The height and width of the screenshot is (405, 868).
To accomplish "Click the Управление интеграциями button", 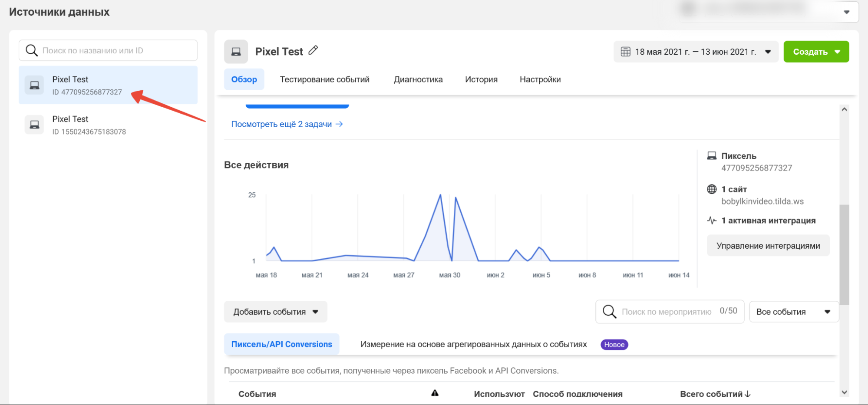I will (x=768, y=246).
